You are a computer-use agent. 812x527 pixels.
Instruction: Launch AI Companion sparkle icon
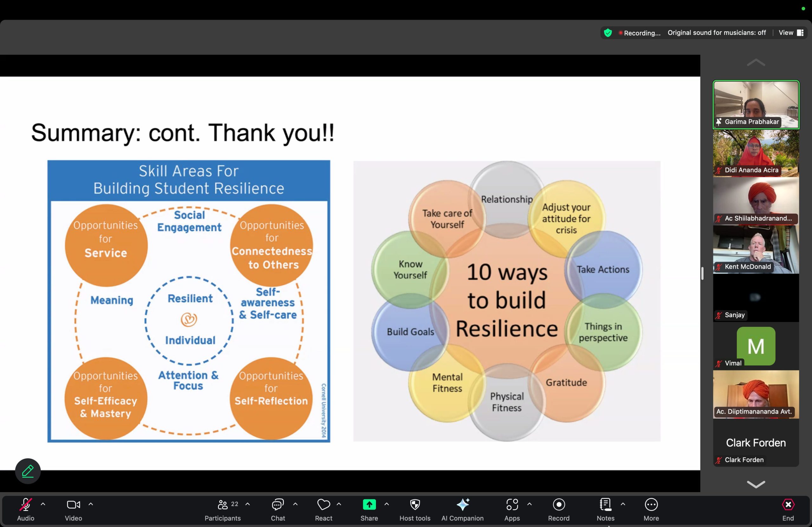462,505
